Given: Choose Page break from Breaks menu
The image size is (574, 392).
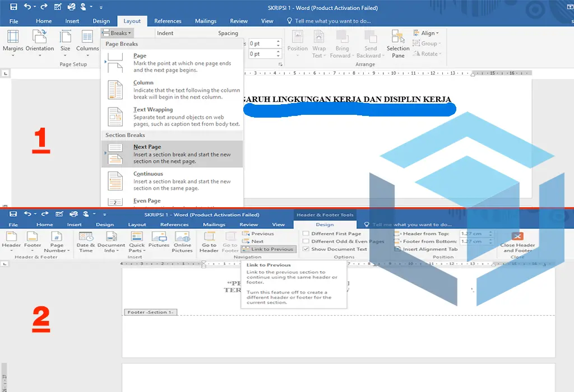Looking at the screenshot, I should 172,63.
